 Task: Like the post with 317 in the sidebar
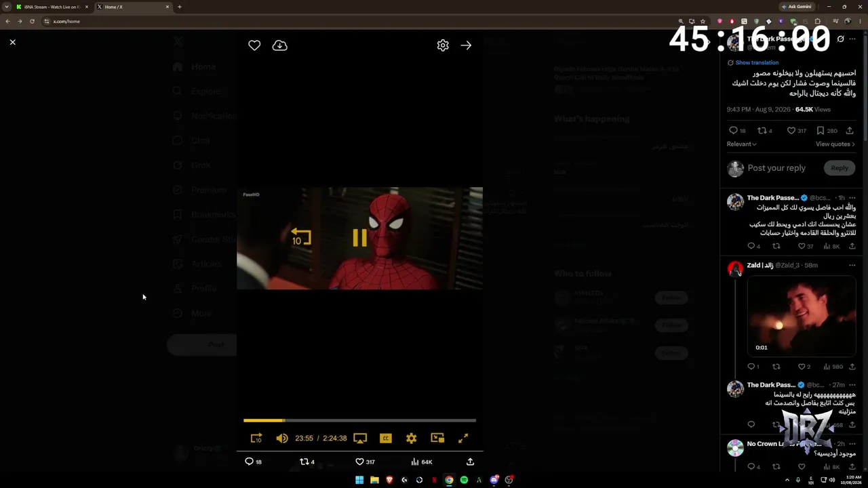point(791,131)
